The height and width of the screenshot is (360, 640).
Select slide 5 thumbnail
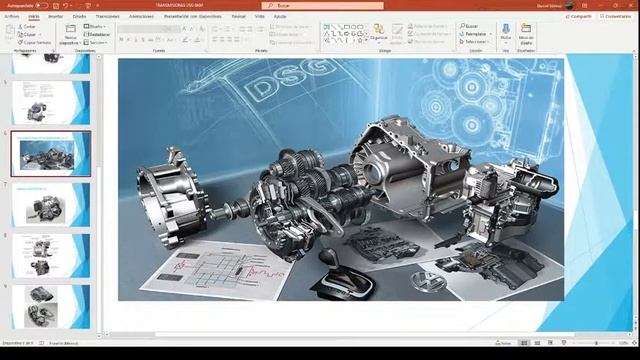coord(51,102)
